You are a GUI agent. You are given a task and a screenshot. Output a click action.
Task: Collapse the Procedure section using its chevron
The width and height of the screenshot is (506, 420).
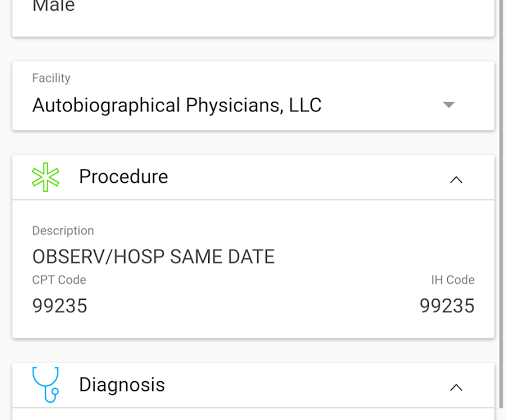point(456,180)
